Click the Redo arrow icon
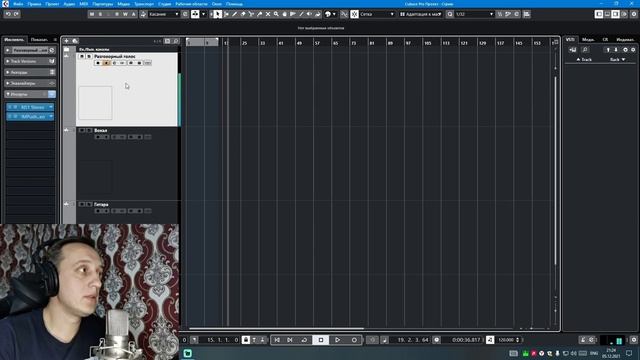The height and width of the screenshot is (360, 640). point(16,14)
